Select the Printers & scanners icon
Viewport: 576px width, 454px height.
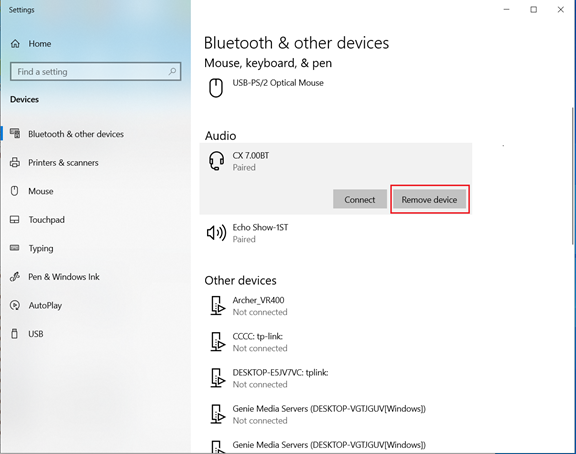pos(15,162)
